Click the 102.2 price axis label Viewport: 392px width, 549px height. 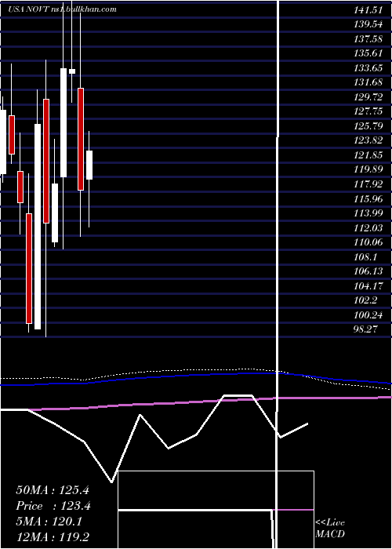tap(365, 300)
